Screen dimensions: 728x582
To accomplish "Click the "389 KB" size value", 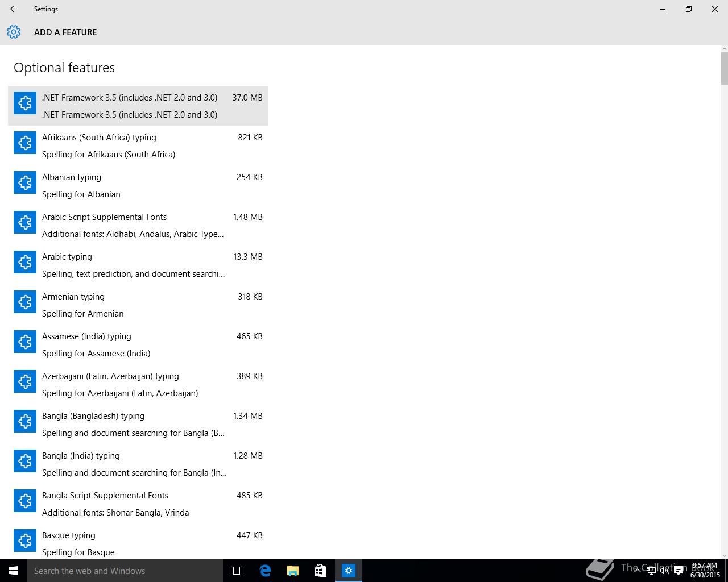I will pos(250,376).
